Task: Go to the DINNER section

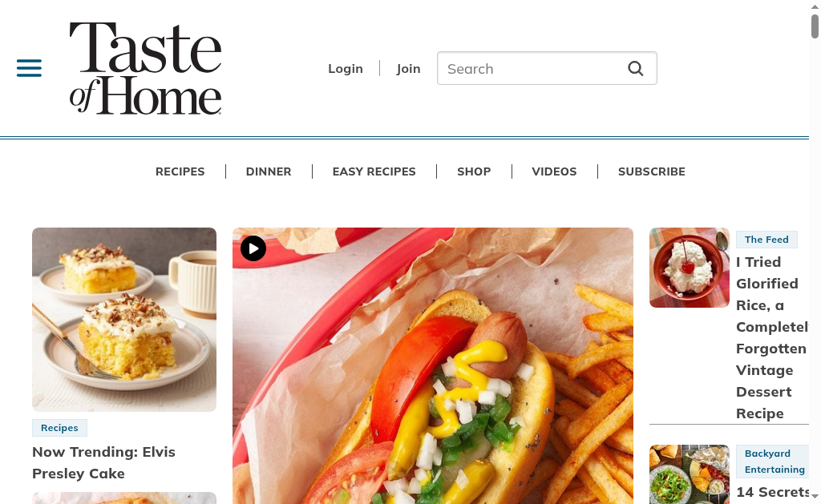Action: click(x=269, y=171)
